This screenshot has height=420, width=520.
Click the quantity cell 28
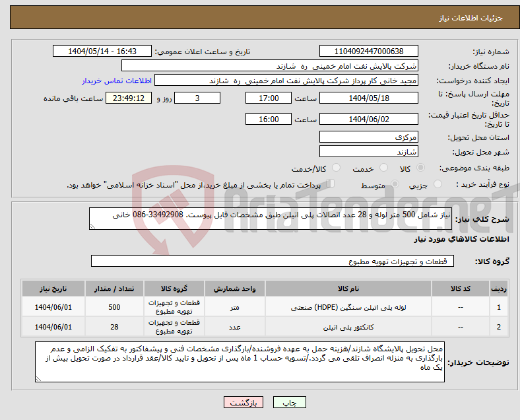click(x=114, y=327)
